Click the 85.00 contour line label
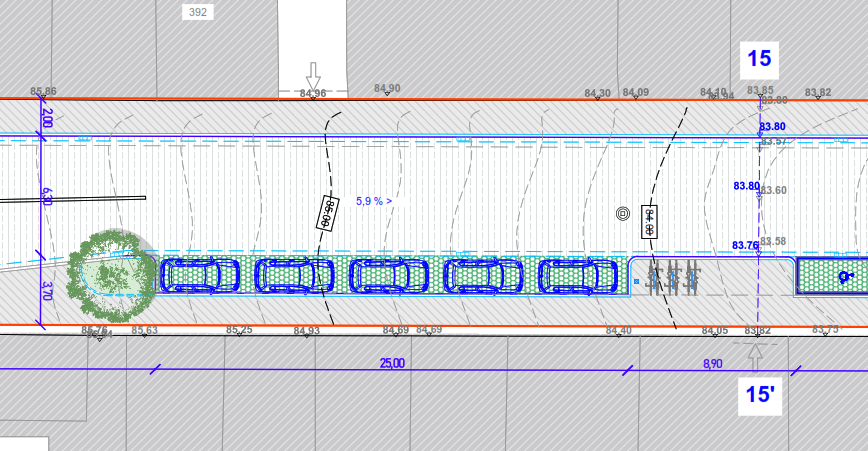Screen dimensions: 868x451 (x=327, y=212)
